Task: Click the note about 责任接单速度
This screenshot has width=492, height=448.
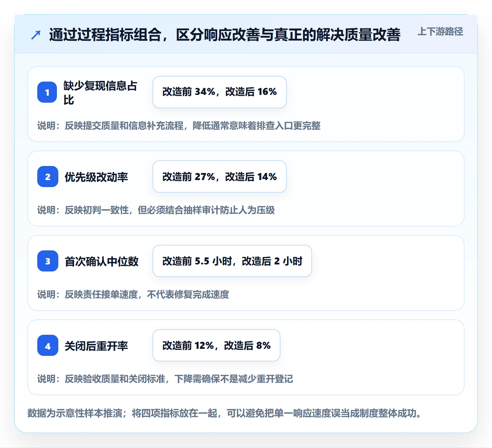Action: [133, 294]
